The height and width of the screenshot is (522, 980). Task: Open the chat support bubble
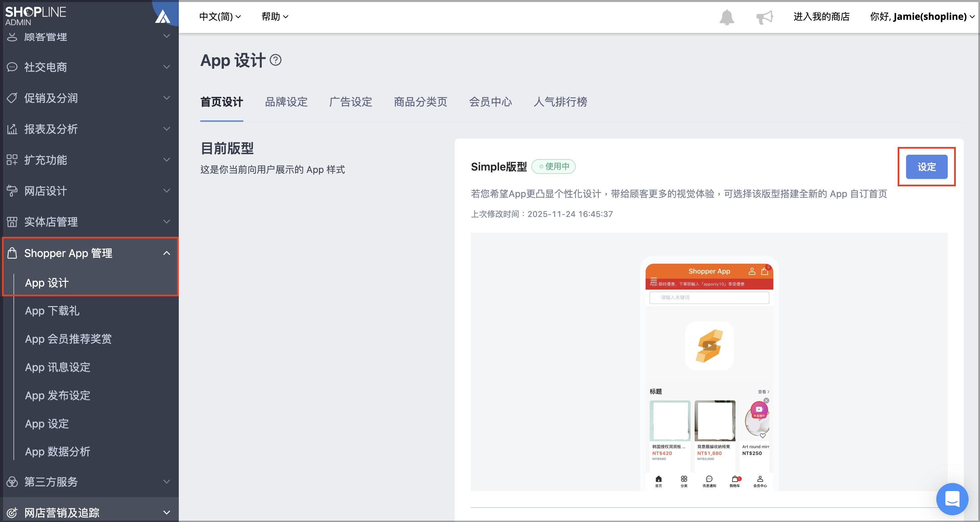[x=952, y=498]
